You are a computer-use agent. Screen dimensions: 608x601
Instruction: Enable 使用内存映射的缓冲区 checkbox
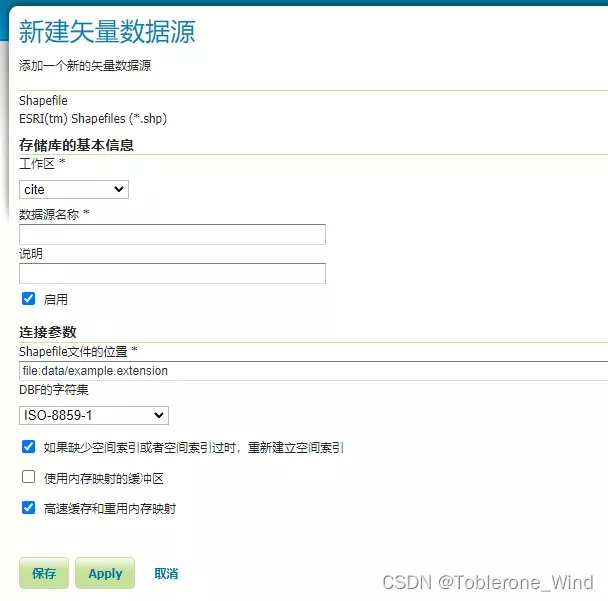[28, 477]
